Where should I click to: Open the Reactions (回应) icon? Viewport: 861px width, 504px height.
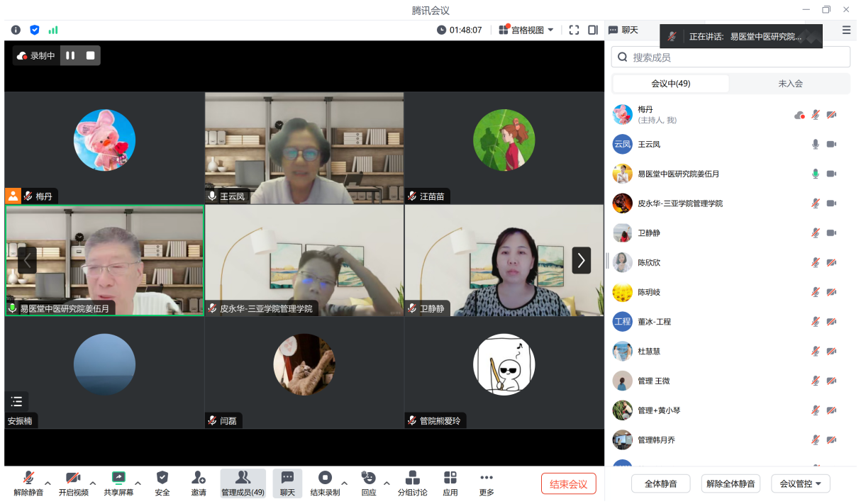(368, 478)
